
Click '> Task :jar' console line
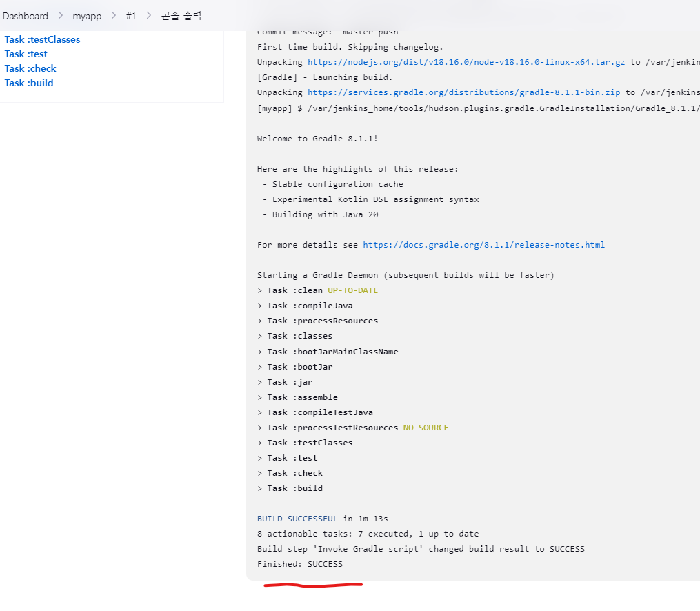click(x=285, y=382)
